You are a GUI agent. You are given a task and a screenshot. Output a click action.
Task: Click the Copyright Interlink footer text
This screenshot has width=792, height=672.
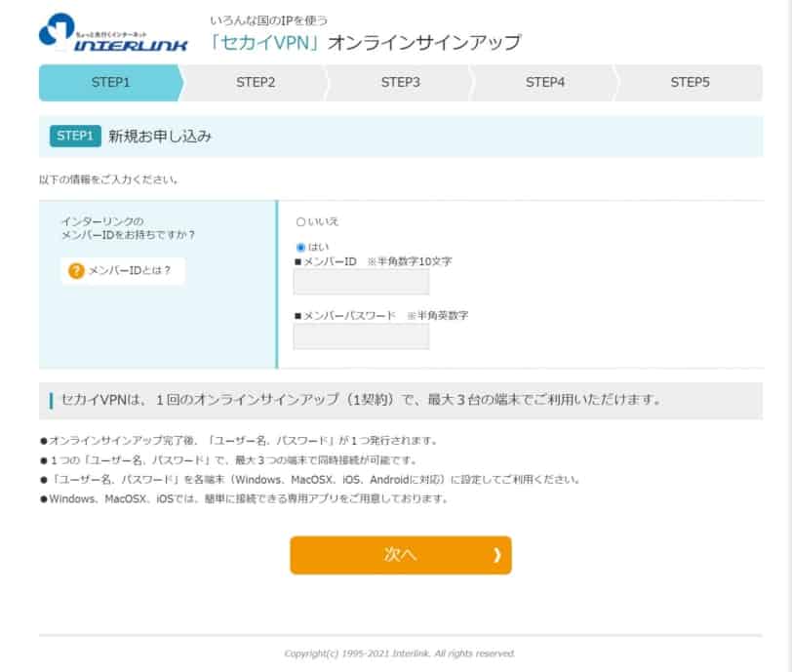tap(400, 653)
